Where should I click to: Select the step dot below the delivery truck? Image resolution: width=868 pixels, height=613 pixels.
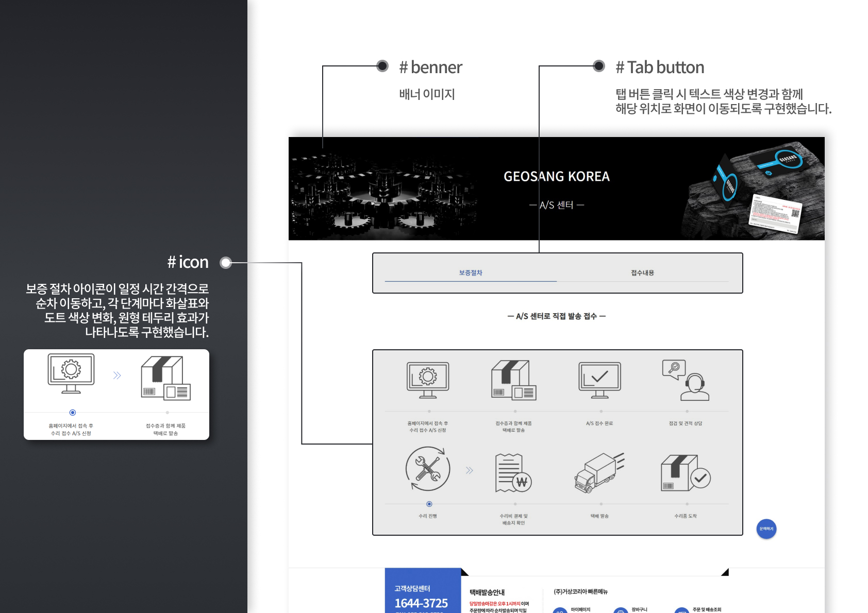click(601, 504)
